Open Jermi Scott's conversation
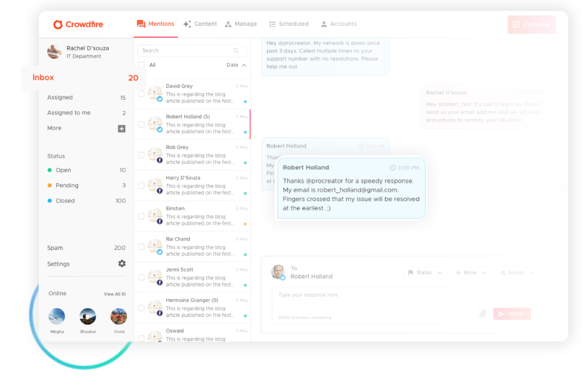 [x=192, y=278]
